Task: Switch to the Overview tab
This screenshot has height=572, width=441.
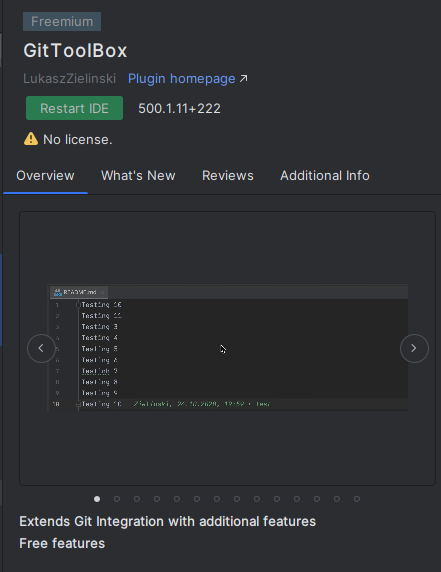Action: (45, 175)
